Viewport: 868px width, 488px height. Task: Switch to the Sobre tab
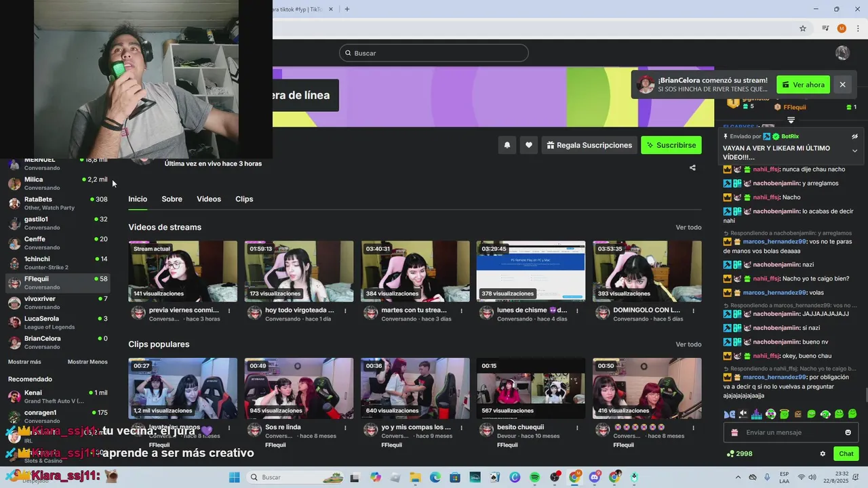coord(172,199)
